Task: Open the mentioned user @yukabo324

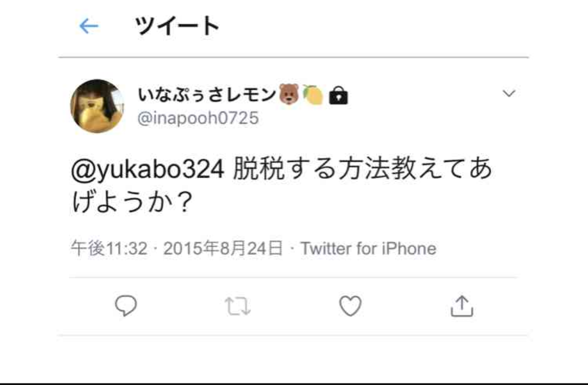Action: (x=148, y=169)
